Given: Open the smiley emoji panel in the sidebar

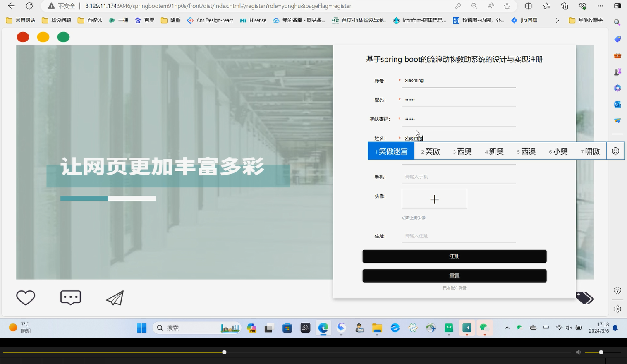Looking at the screenshot, I should [x=615, y=151].
